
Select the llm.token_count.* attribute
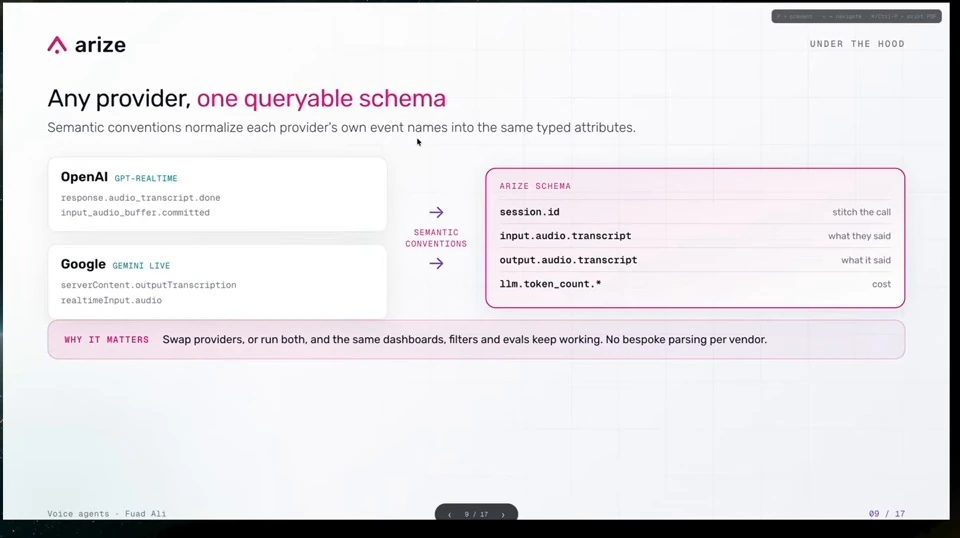coord(550,284)
